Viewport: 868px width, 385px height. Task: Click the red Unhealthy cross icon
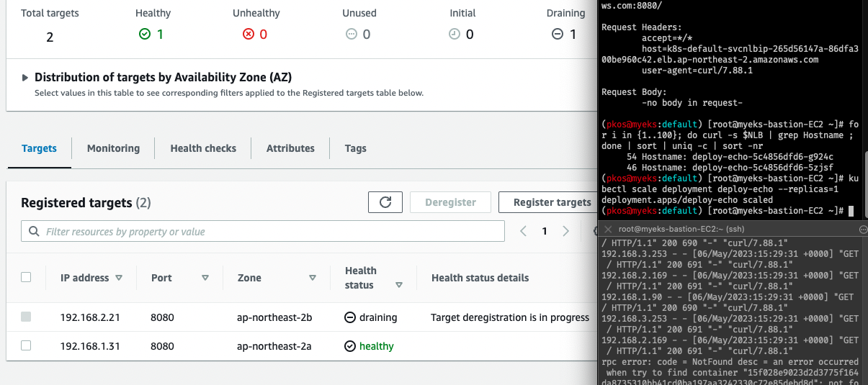[249, 34]
